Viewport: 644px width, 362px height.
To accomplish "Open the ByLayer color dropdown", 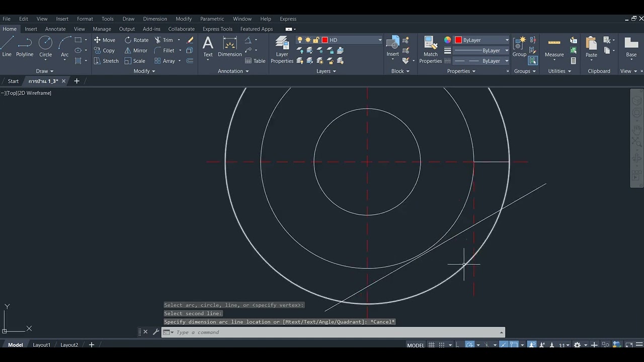I will tap(507, 40).
